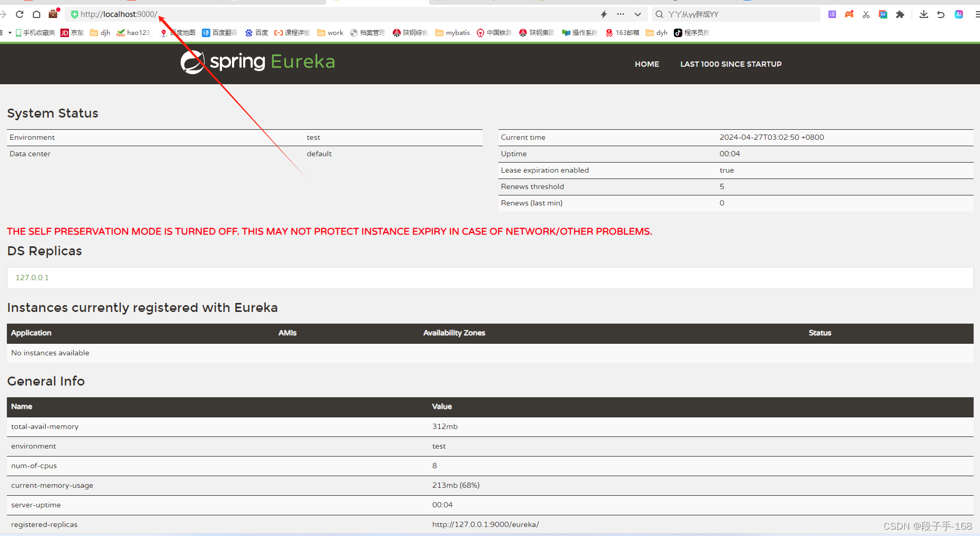
Task: Open the djh bookmark folder
Action: [x=100, y=33]
